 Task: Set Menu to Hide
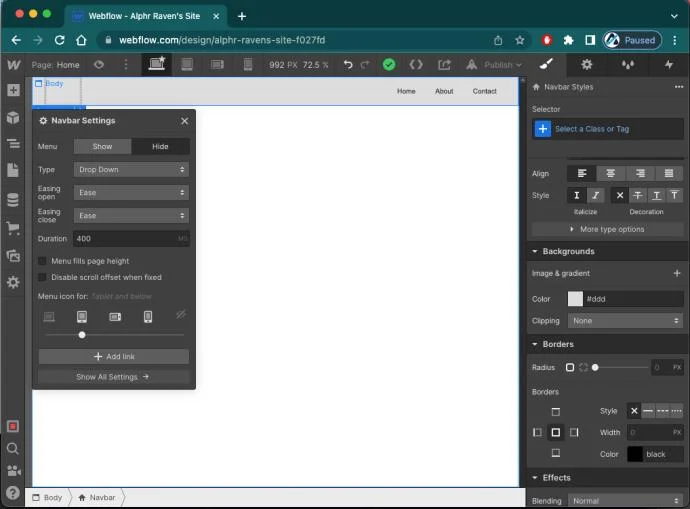coord(160,146)
